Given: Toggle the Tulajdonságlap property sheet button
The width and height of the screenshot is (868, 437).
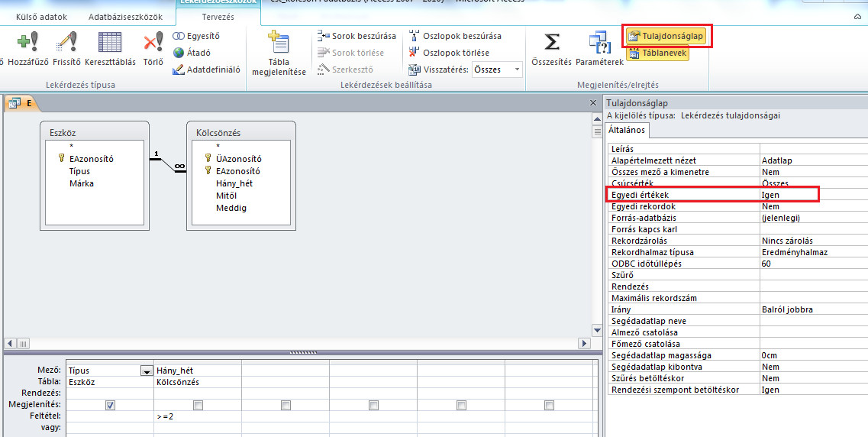Looking at the screenshot, I should click(x=666, y=36).
